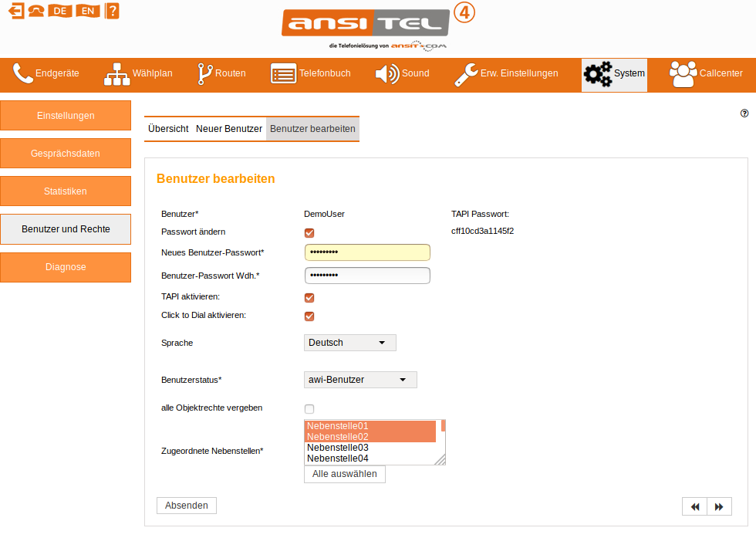Click the logout icon at top left
756x538 pixels.
pos(15,11)
